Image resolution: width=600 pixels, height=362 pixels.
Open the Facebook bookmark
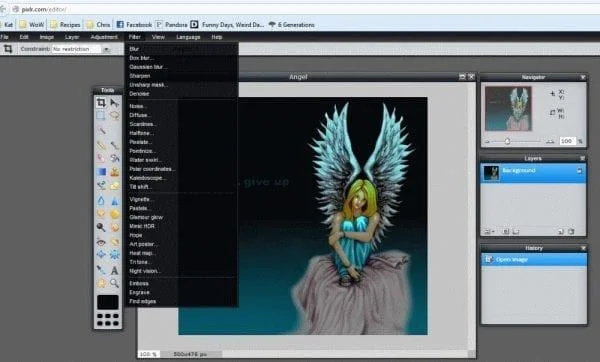coord(134,24)
